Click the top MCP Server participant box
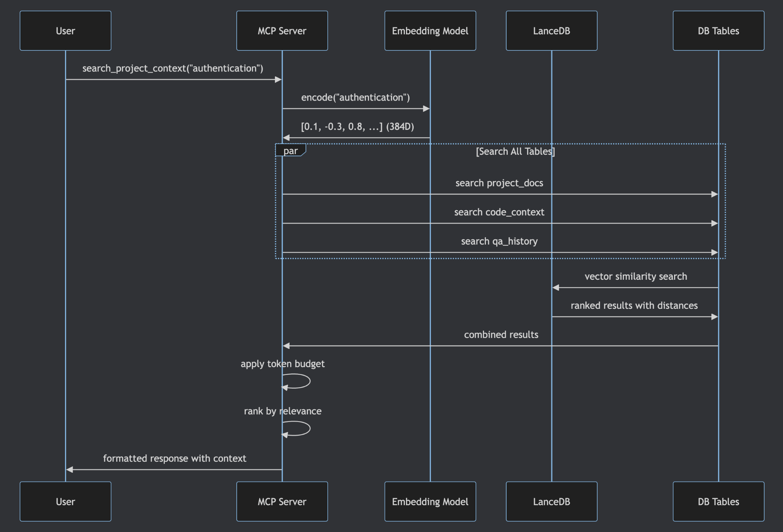 (282, 31)
